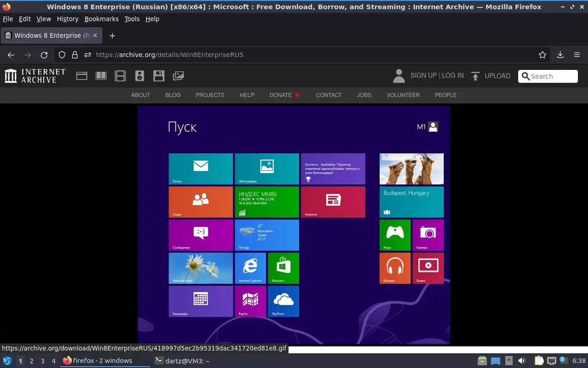Open the Audio speaker icon
The width and height of the screenshot is (588, 368).
[x=140, y=76]
